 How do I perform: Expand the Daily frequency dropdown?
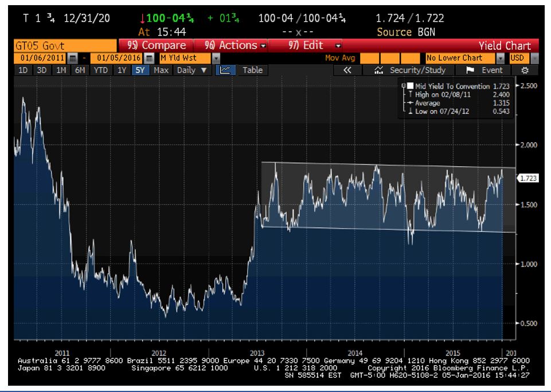point(191,70)
